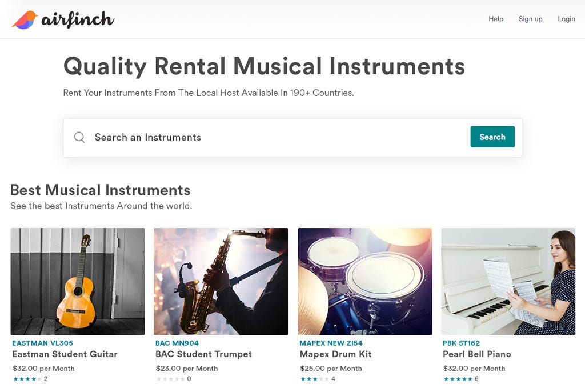The width and height of the screenshot is (585, 392).
Task: Click the star rating under Mapex Drum Kit
Action: (x=315, y=379)
